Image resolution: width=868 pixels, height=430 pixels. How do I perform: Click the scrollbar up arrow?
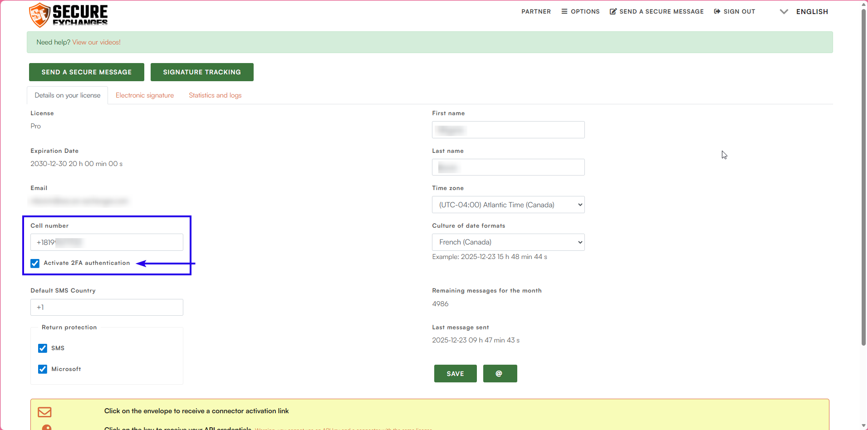pos(864,4)
